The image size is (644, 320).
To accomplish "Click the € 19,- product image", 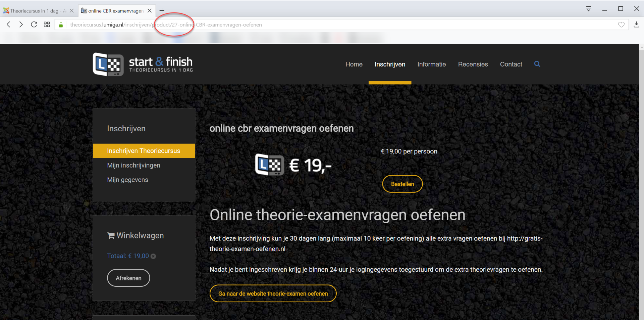I will pos(293,165).
